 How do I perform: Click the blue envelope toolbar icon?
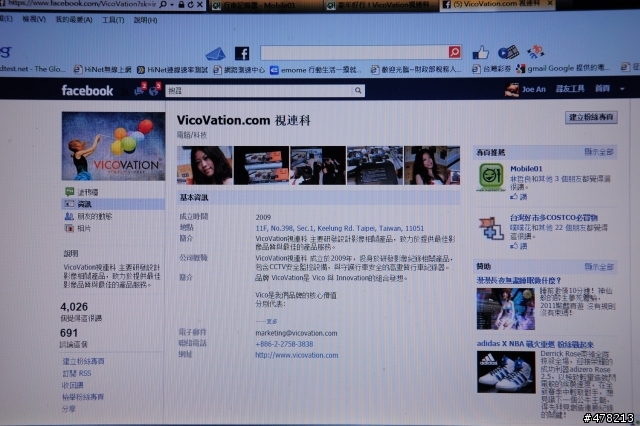point(216,53)
